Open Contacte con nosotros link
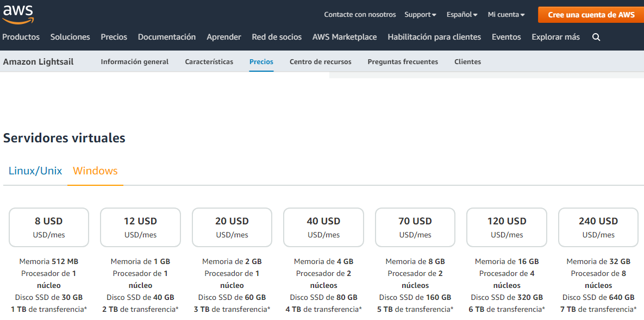This screenshot has height=320, width=644. [360, 15]
